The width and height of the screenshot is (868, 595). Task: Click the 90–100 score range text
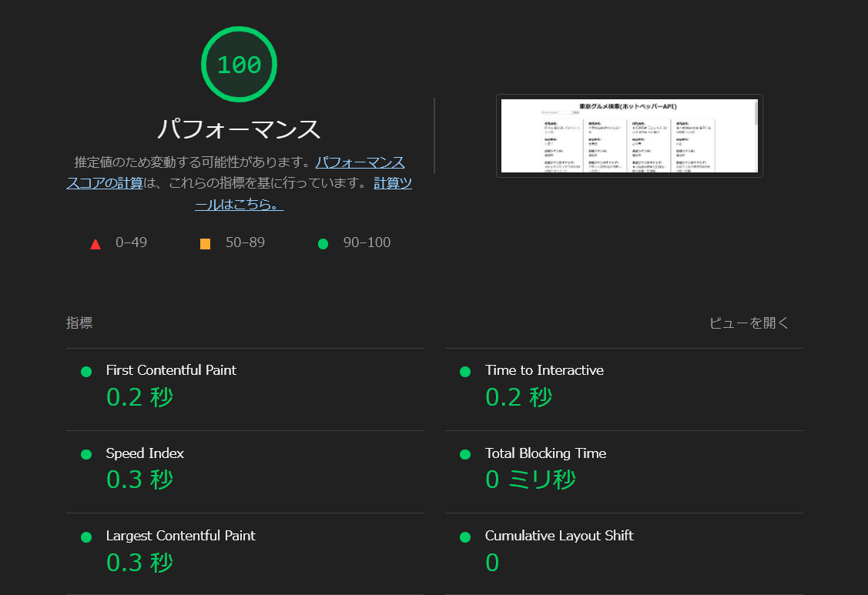(x=367, y=242)
